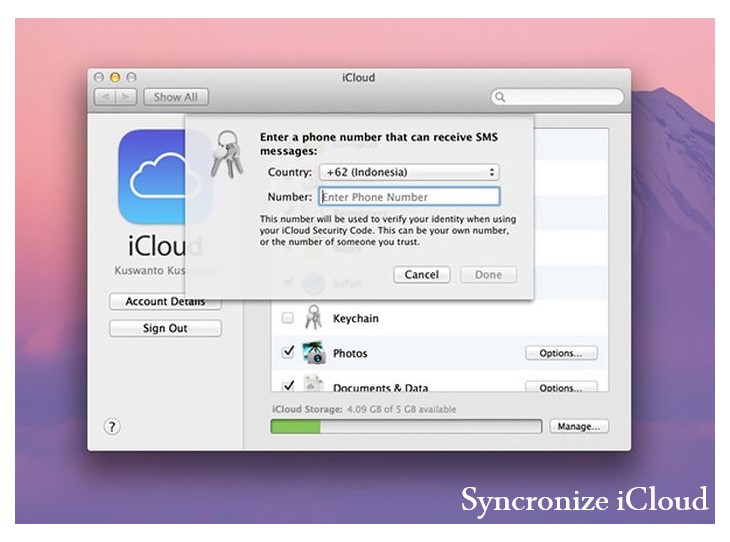Screen dimensions: 730x542
Task: Open Account Details
Action: [x=165, y=302]
